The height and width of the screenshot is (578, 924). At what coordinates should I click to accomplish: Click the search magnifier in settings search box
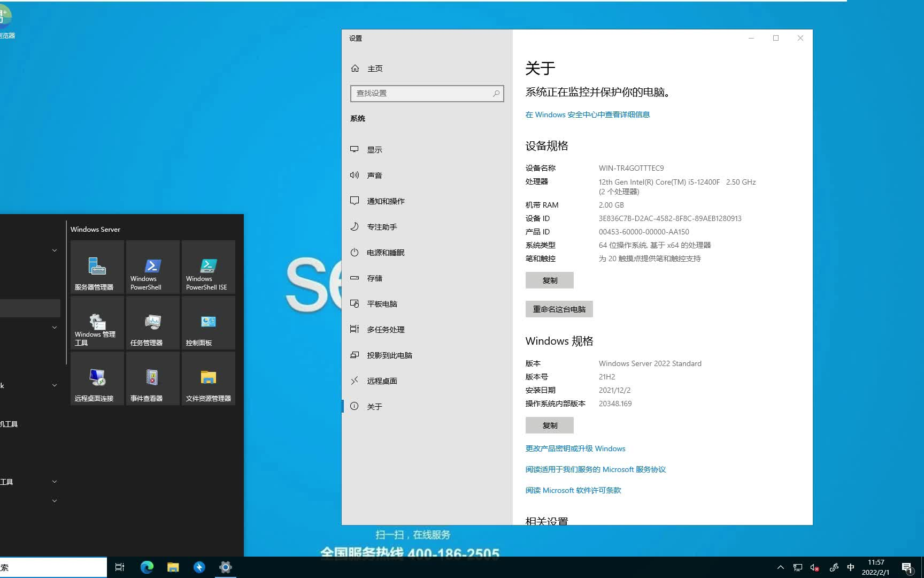[496, 94]
